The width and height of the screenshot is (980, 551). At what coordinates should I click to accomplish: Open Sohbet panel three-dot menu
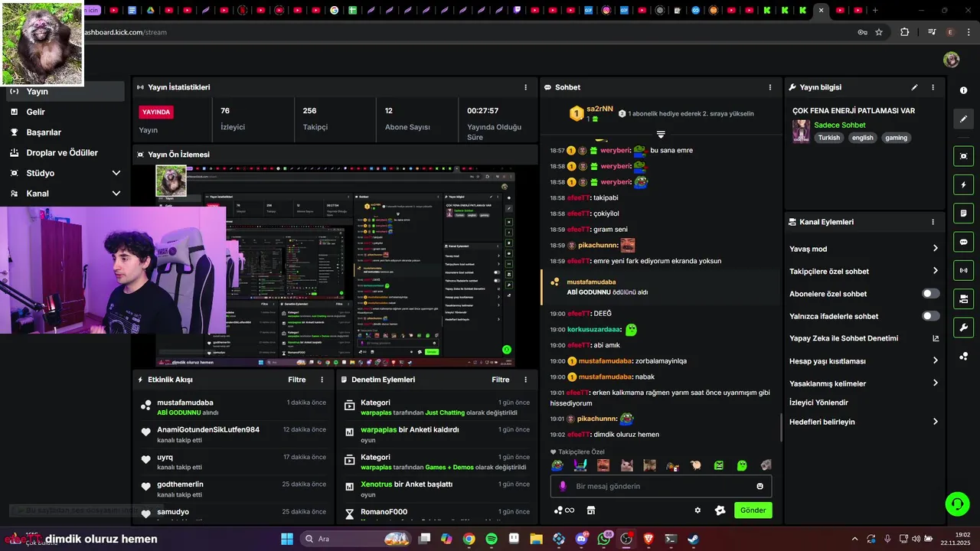tap(770, 87)
